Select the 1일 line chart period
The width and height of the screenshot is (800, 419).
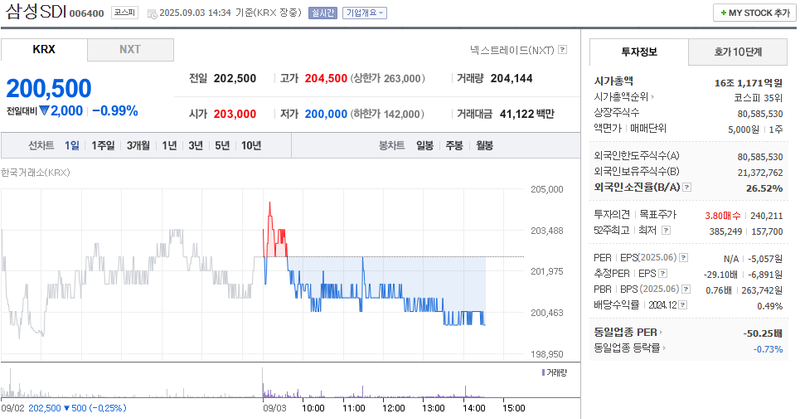72,145
